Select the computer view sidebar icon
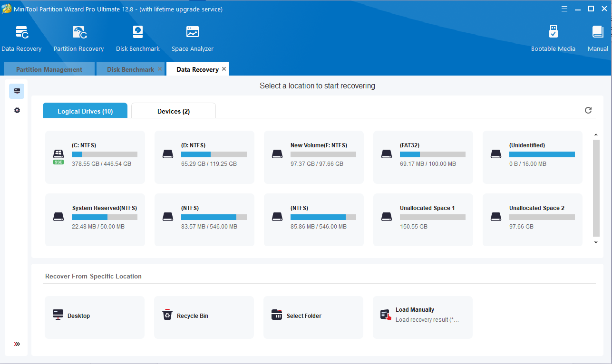 pyautogui.click(x=17, y=91)
